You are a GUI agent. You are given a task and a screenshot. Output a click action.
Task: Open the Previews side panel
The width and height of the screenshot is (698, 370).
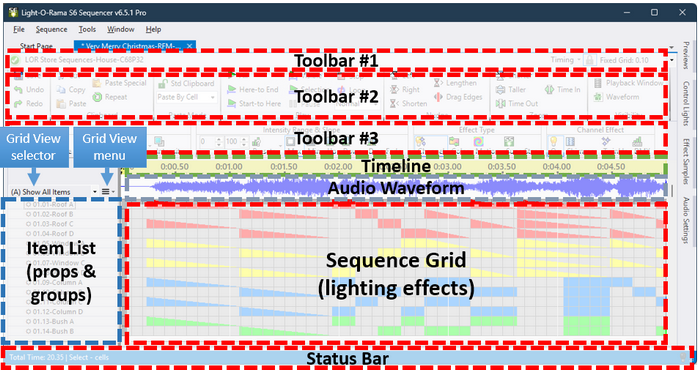(686, 56)
